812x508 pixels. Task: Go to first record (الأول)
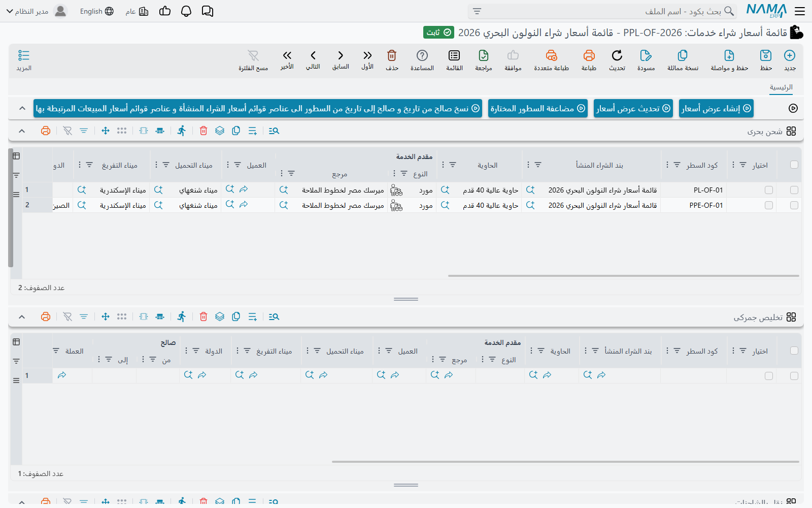[x=367, y=55]
